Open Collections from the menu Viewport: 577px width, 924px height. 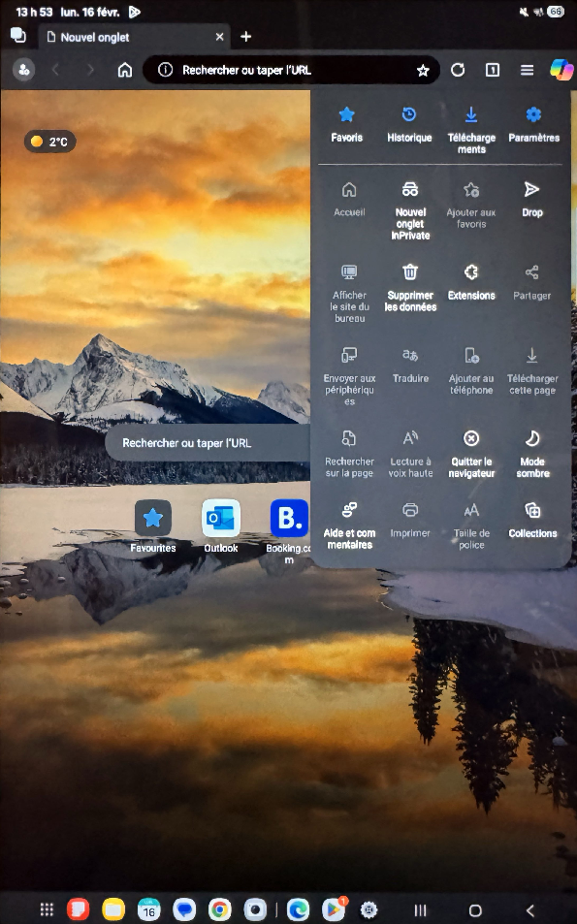[x=532, y=520]
